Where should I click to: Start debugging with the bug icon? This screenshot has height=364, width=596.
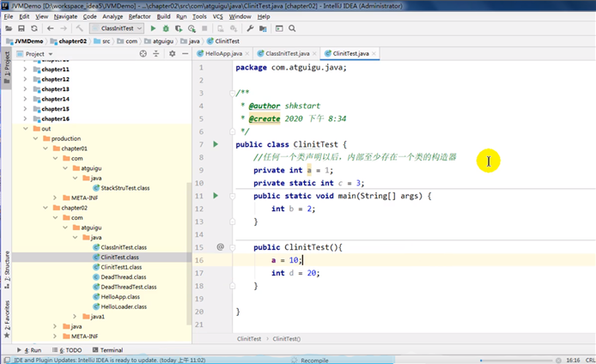[x=166, y=28]
